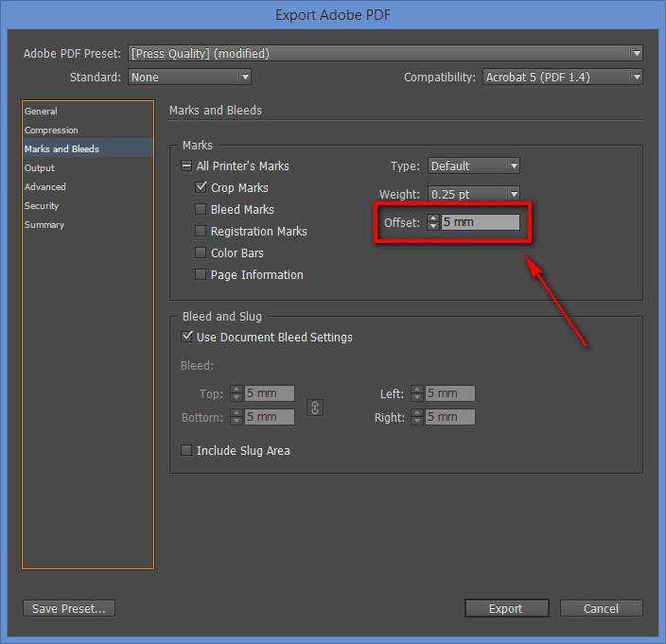This screenshot has height=644, width=666.
Task: Open the Adobe PDF Preset dropdown
Action: 385,54
